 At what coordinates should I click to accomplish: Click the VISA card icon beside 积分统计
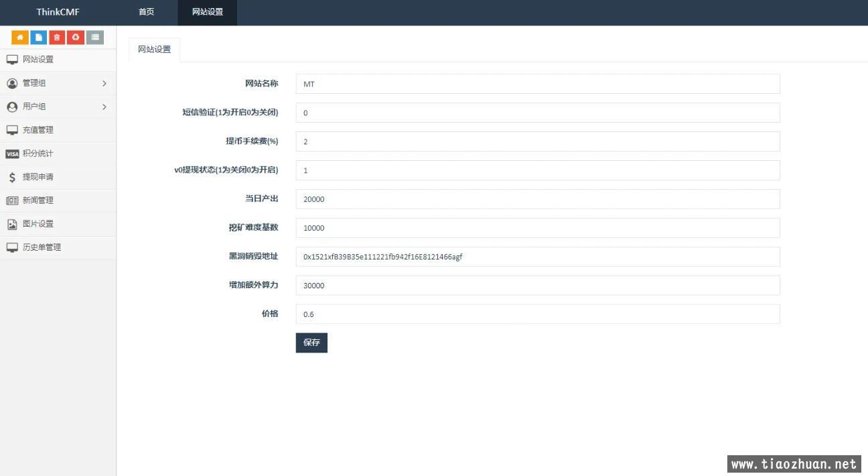coord(12,154)
